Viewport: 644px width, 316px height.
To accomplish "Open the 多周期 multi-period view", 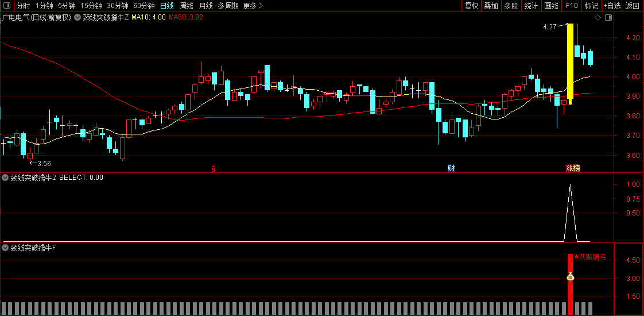I will pyautogui.click(x=228, y=6).
